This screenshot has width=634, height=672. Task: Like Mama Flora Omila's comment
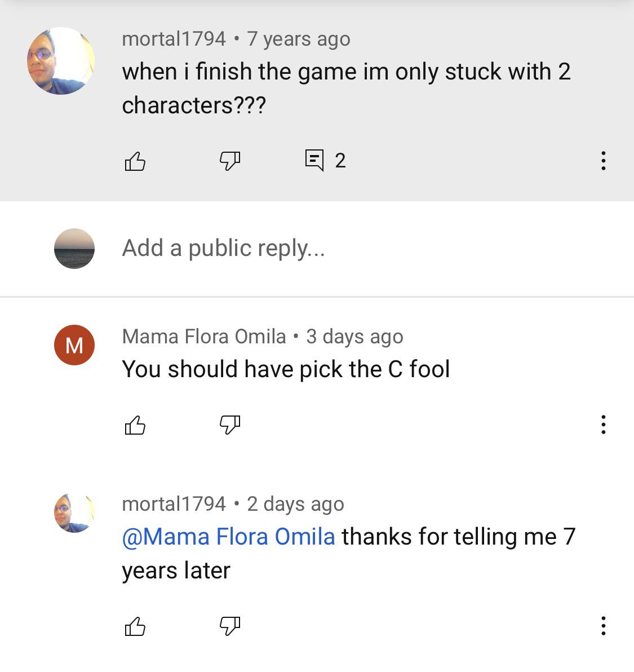pyautogui.click(x=135, y=426)
